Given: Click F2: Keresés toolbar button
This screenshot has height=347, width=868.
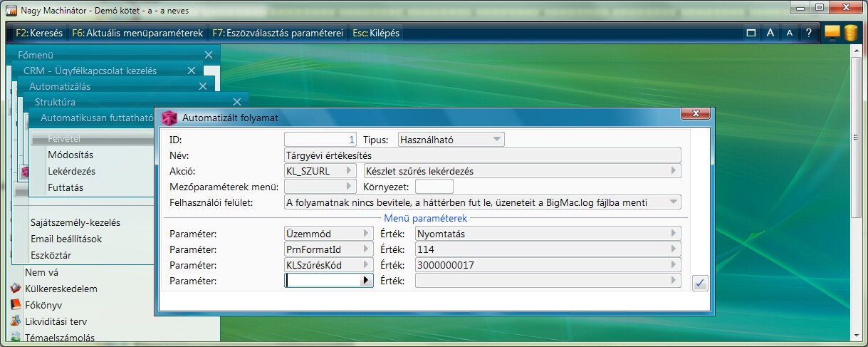Looking at the screenshot, I should tap(39, 33).
